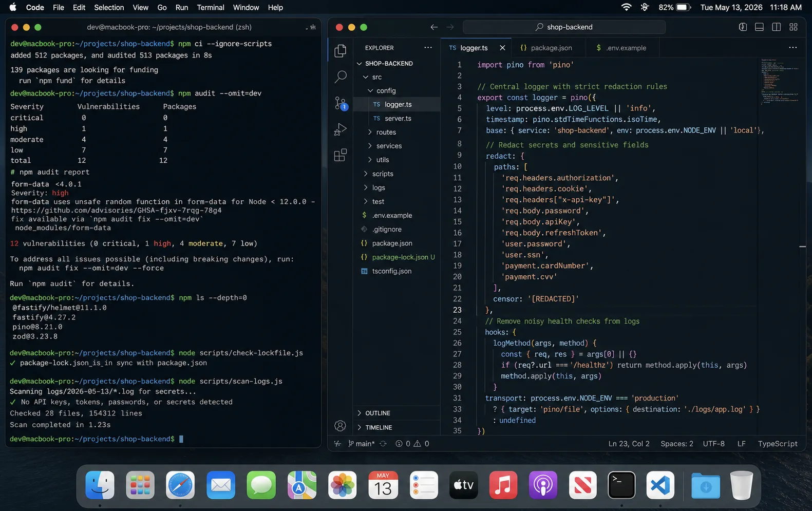This screenshot has width=812, height=511.
Task: Click Spaces: 2 indentation setting
Action: click(x=676, y=444)
